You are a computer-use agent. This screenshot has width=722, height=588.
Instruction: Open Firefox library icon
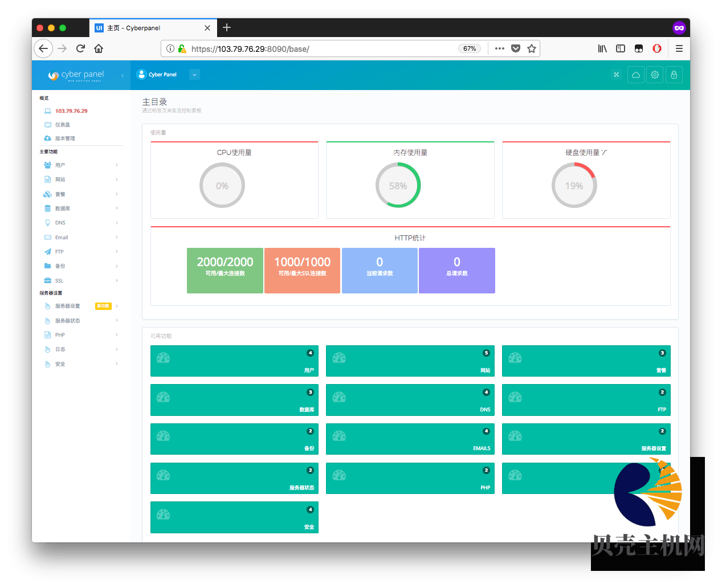602,48
